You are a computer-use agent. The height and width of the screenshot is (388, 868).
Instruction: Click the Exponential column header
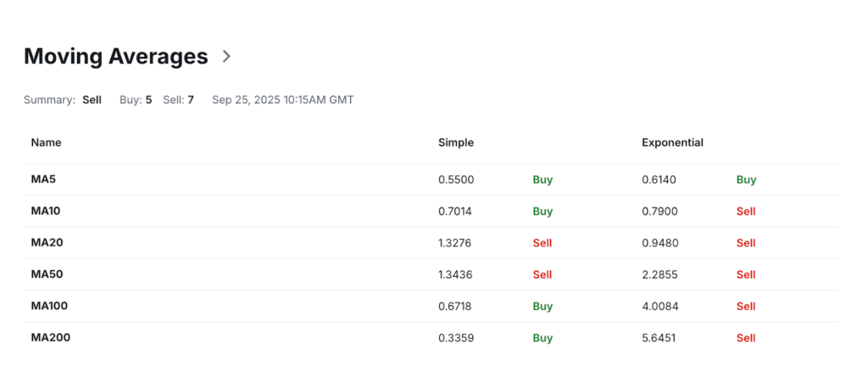pos(672,142)
